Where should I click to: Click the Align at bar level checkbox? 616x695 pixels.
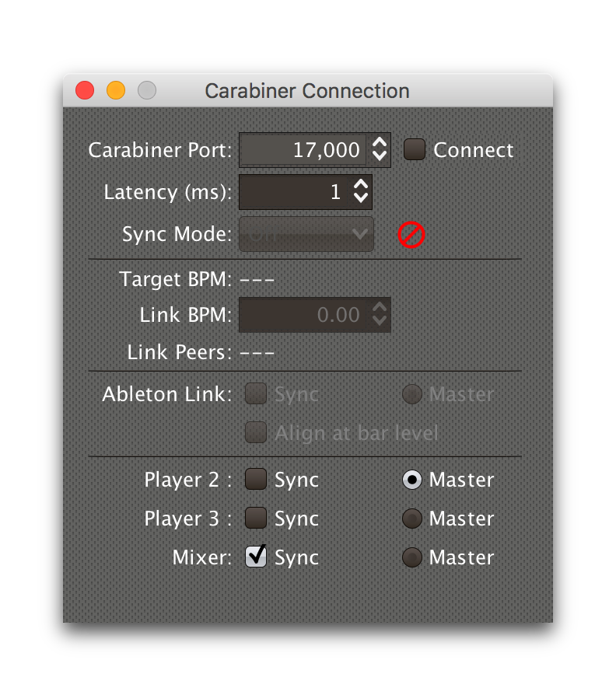coord(255,433)
